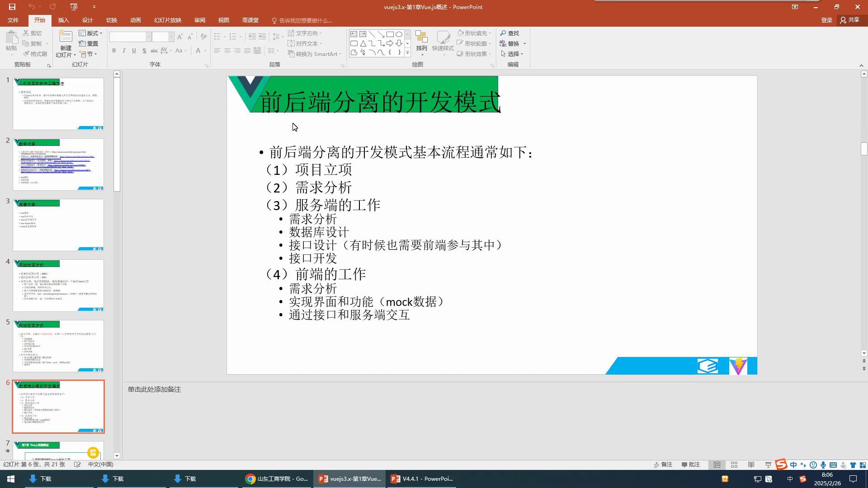Click the Arrange (排列) button
The width and height of the screenshot is (868, 488).
[x=421, y=42]
